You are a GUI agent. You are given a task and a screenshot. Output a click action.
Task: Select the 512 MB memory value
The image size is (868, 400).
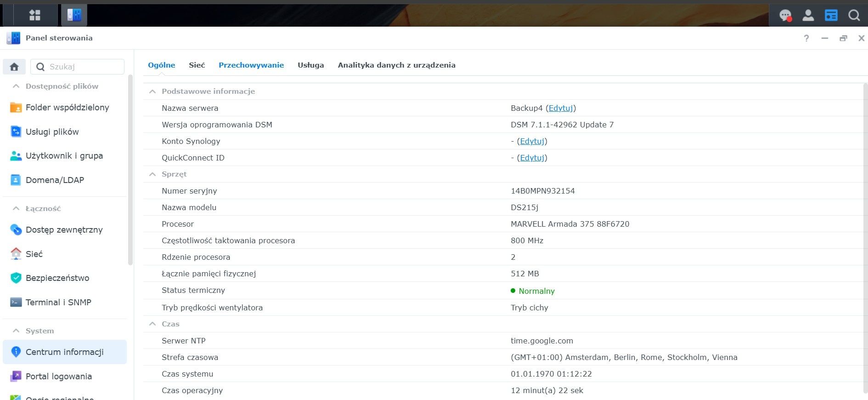tap(525, 274)
